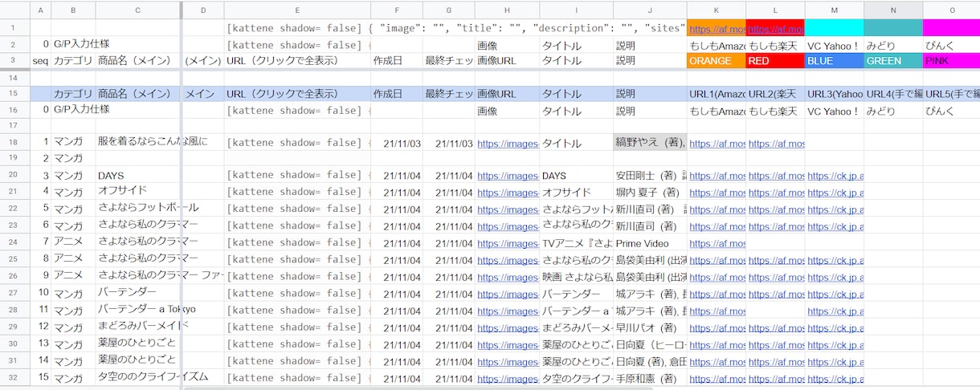Click the 薬屋のひとりごと cell in row 30 column C
980x390 pixels.
[138, 343]
